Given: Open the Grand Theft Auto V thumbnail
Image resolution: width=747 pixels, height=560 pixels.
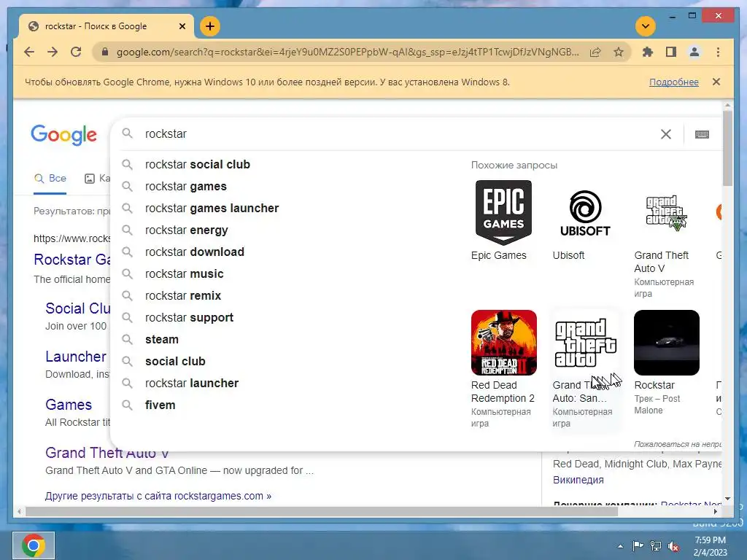Looking at the screenshot, I should (x=667, y=213).
